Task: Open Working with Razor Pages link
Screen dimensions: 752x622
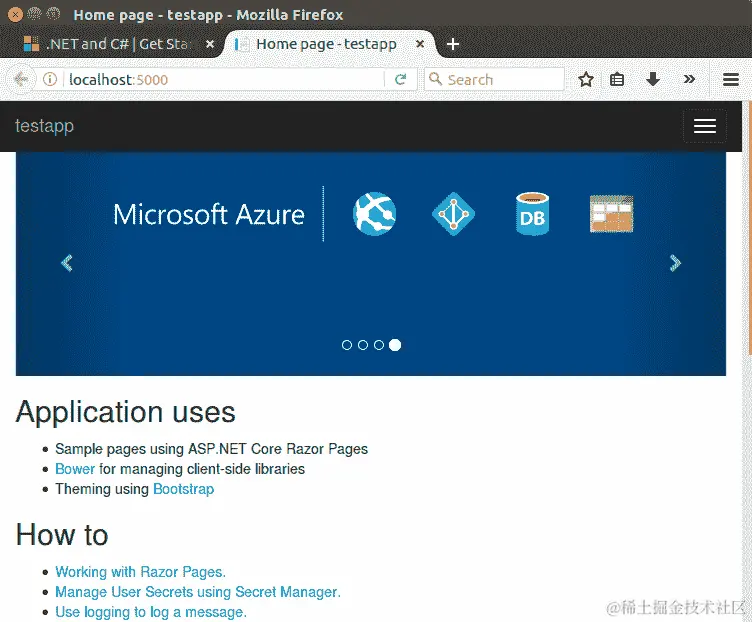Action: (x=141, y=572)
